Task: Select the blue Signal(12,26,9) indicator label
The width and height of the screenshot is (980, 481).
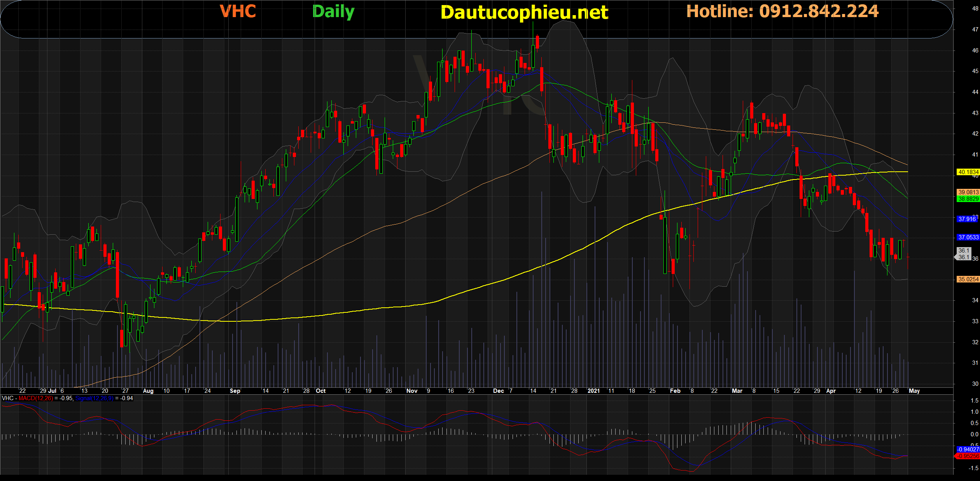Action: click(94, 398)
